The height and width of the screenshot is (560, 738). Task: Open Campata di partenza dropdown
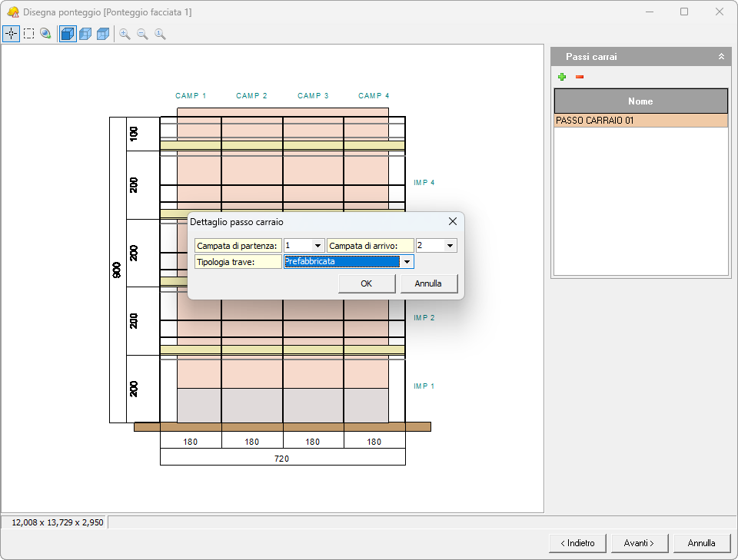[x=317, y=246]
